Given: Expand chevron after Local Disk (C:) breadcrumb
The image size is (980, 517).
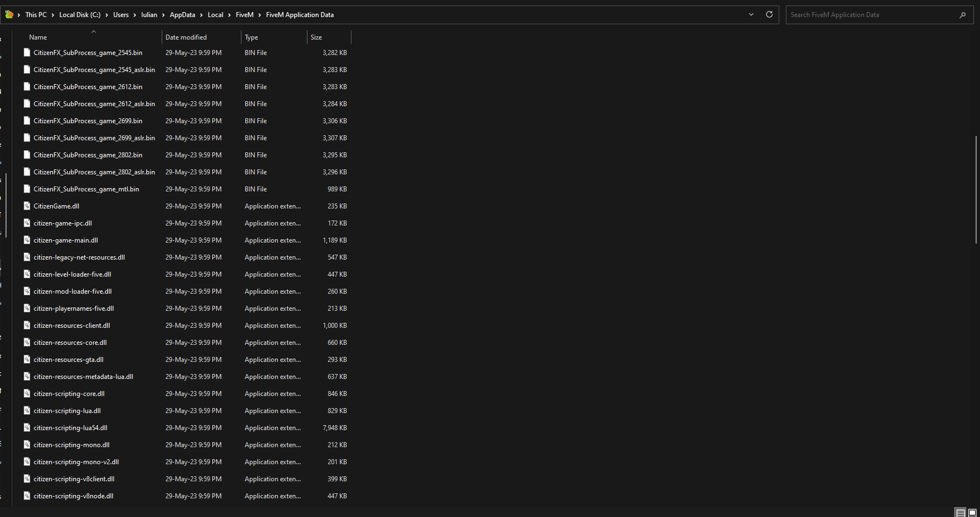Looking at the screenshot, I should 107,15.
